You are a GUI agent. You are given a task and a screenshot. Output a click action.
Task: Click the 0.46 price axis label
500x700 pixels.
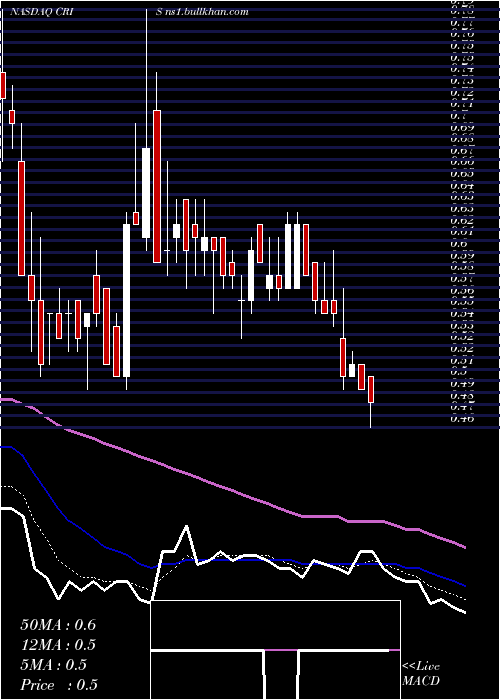click(x=462, y=418)
